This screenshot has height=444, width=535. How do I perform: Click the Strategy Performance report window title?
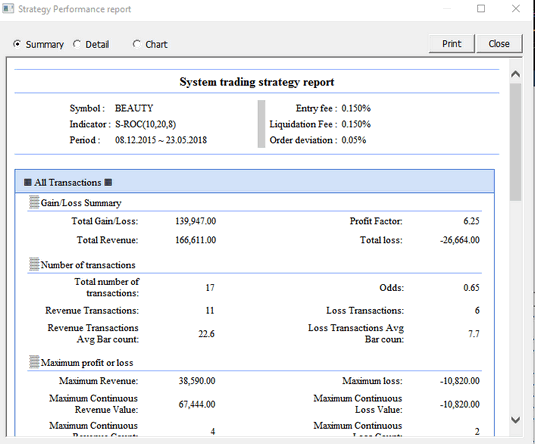tap(74, 9)
